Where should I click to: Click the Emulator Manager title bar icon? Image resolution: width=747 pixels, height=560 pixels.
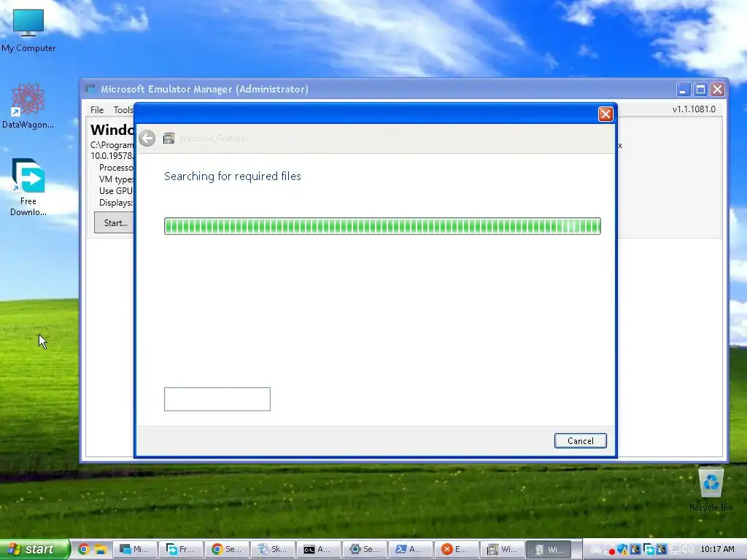coord(90,89)
